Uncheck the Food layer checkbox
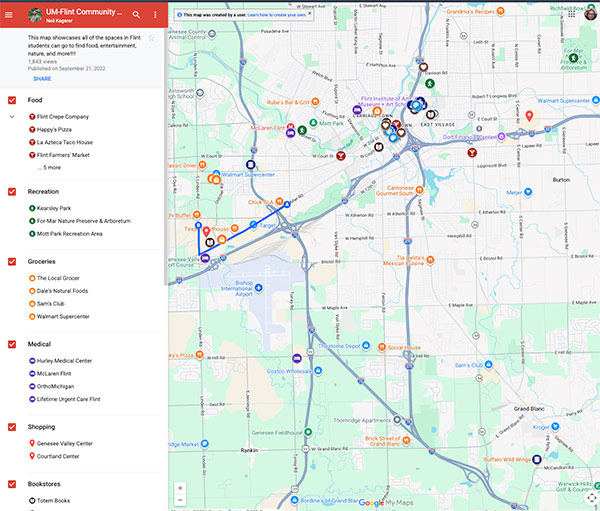The image size is (600, 511). (12, 100)
